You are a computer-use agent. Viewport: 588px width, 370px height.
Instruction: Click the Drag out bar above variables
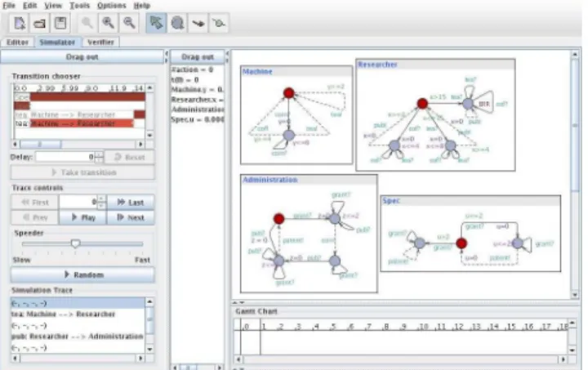(x=198, y=57)
